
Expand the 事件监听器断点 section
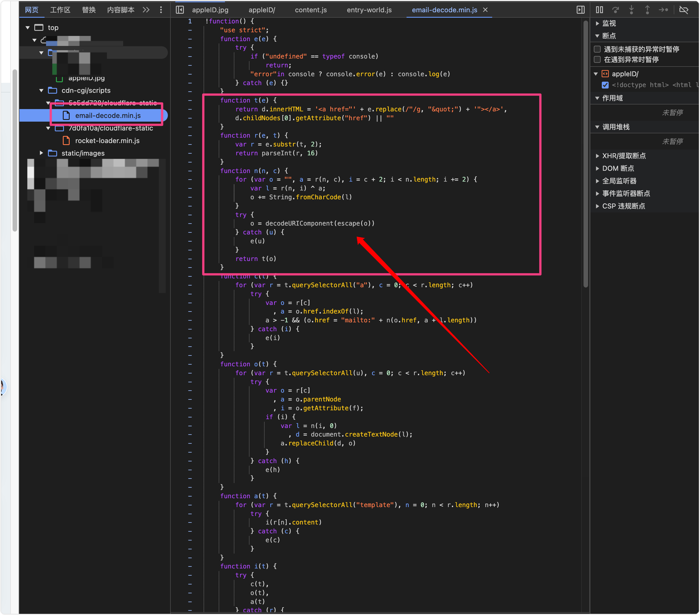[x=598, y=194]
